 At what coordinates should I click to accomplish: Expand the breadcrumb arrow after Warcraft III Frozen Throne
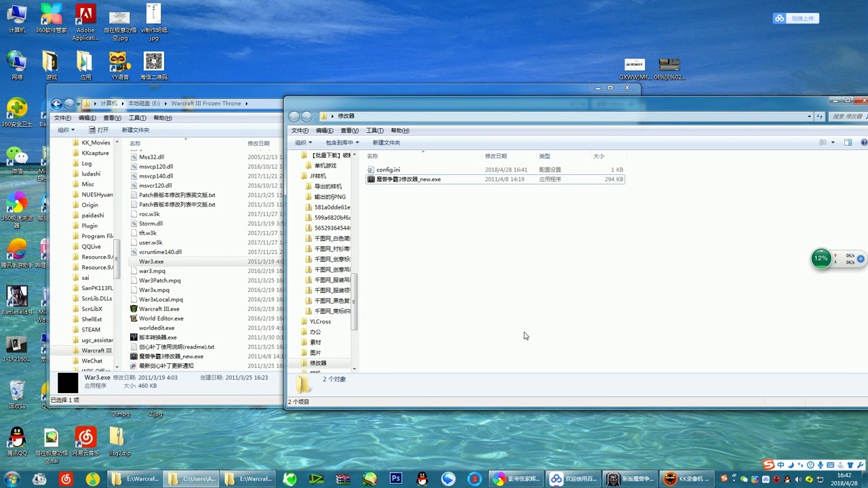click(x=247, y=104)
